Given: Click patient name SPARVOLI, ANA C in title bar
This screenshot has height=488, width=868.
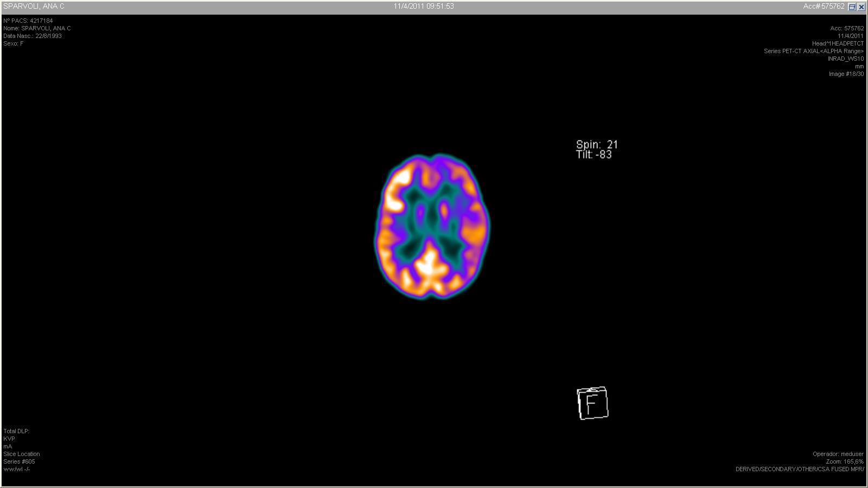Looking at the screenshot, I should pyautogui.click(x=34, y=7).
